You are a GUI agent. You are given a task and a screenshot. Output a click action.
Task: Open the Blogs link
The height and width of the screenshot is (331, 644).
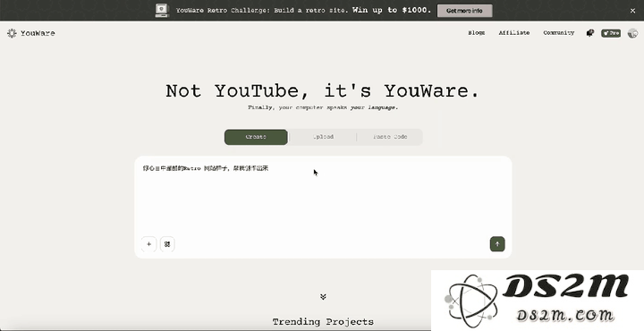click(x=477, y=33)
